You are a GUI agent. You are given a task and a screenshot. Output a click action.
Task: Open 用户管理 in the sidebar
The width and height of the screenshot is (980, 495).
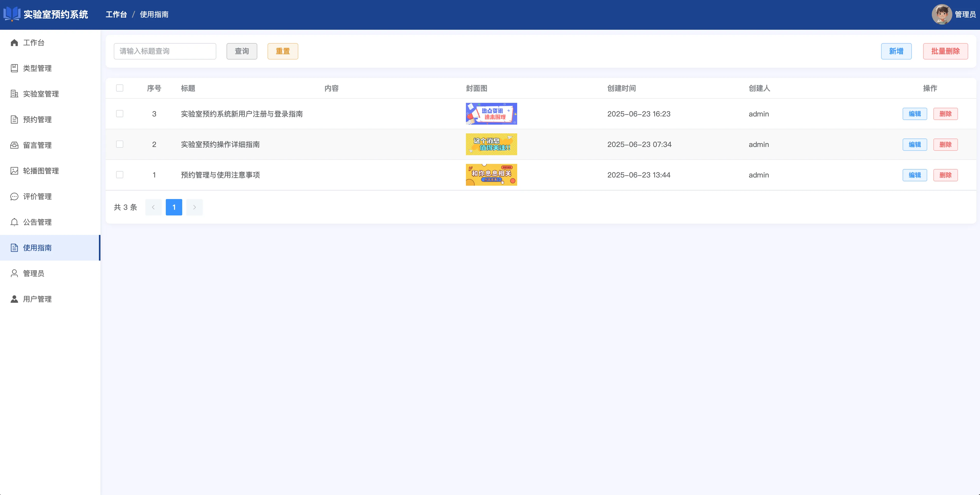(x=37, y=299)
